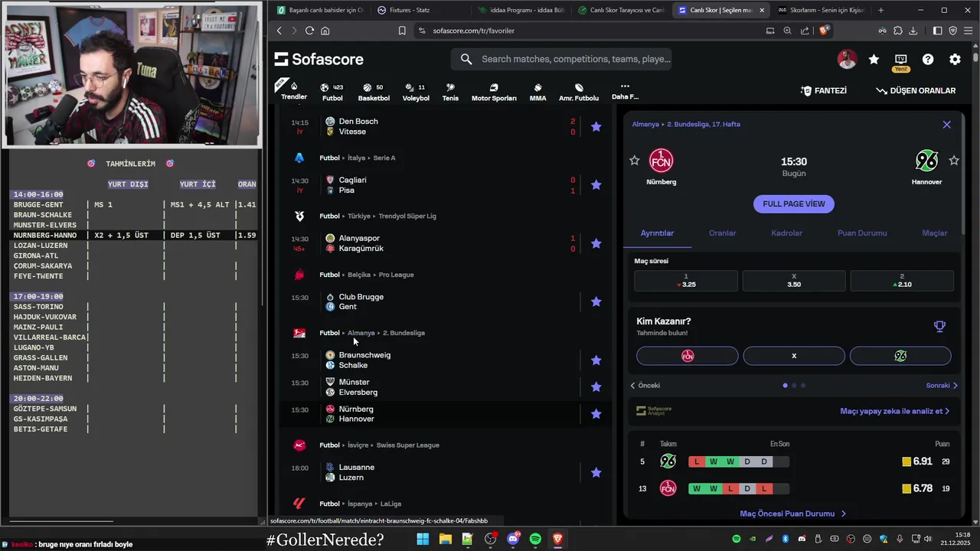Toggle favorite star for Braunschweig–Schalke

point(596,360)
